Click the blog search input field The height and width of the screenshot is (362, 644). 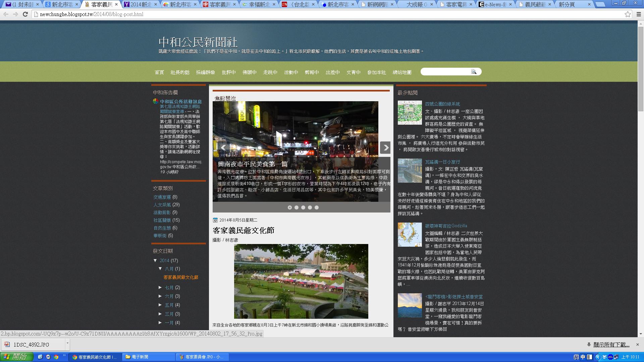coord(446,72)
